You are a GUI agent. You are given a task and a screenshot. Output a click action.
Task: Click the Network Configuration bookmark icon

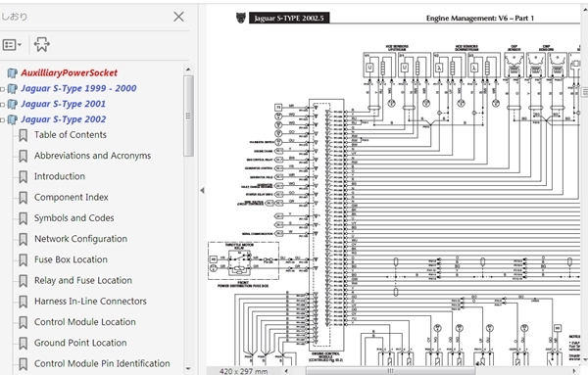24,239
